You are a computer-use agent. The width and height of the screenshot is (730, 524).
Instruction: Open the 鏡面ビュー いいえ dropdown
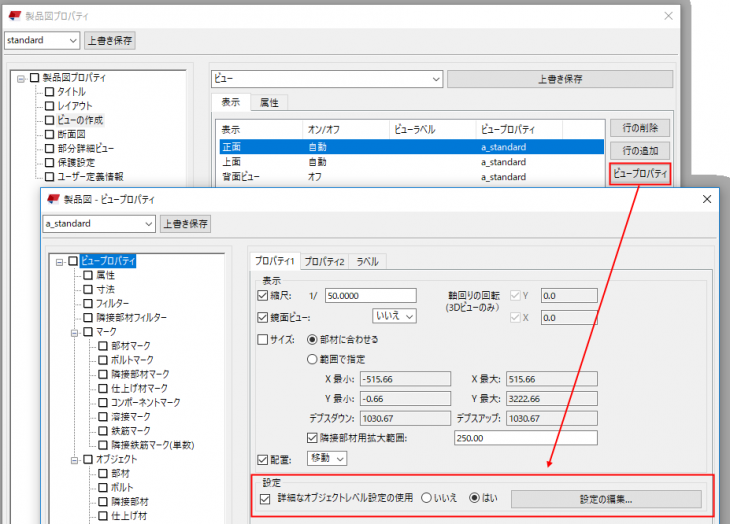tap(394, 316)
